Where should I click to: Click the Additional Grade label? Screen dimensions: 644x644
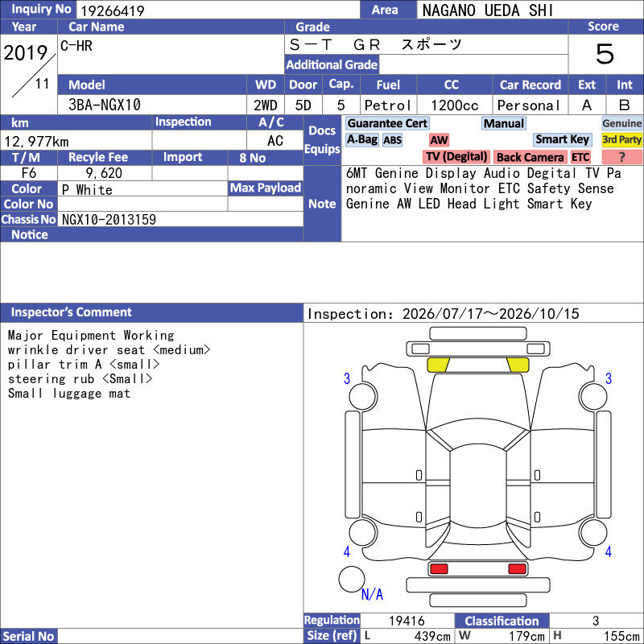click(332, 64)
